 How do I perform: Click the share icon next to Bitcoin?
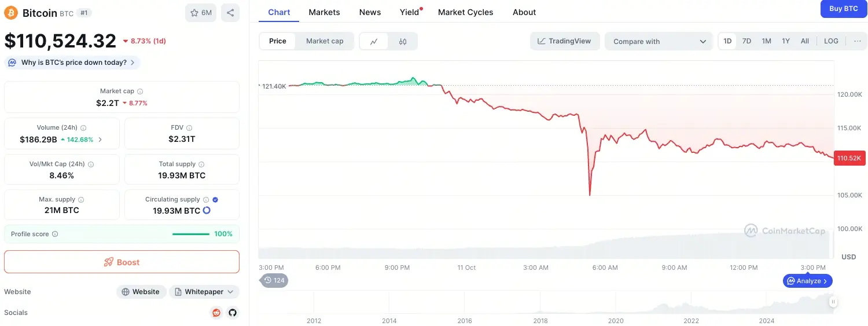(x=230, y=13)
